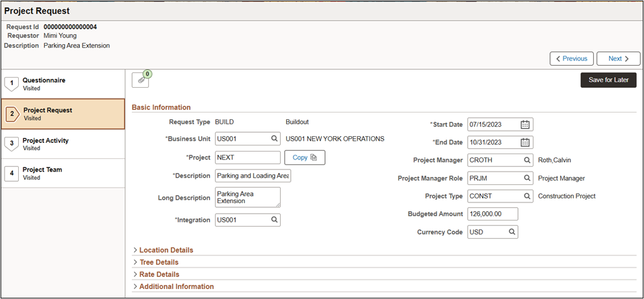Click the Project Type lookup magnifier
The width and height of the screenshot is (644, 299).
pos(527,196)
